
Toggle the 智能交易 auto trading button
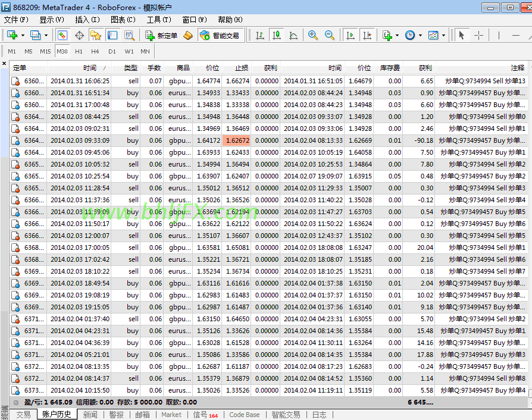pos(220,35)
